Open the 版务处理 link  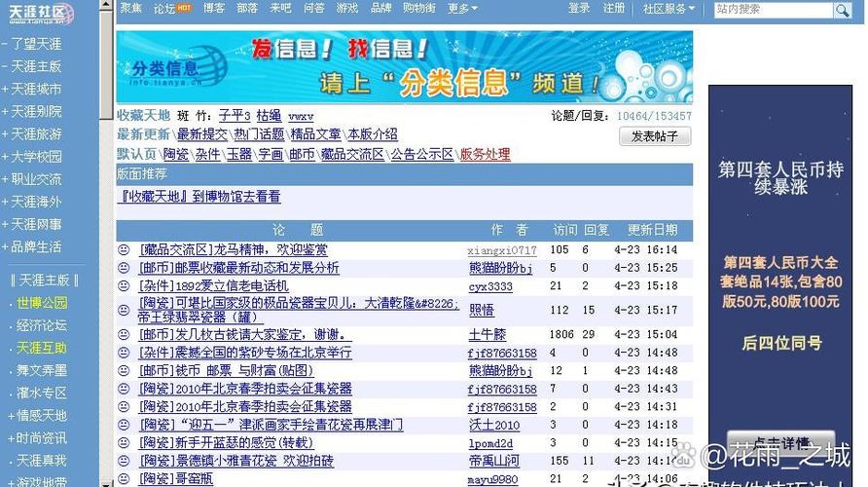point(485,154)
